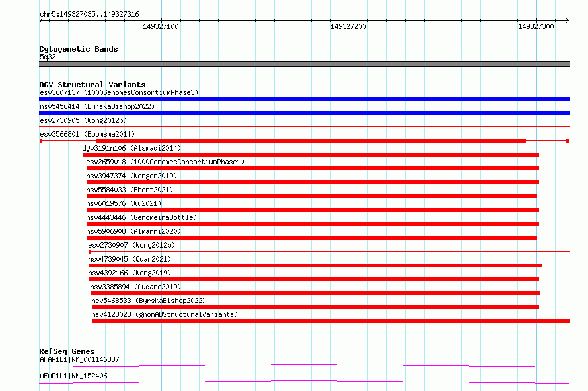Screen dimensions: 588x391
Task: Click the red bar under nsv5584033 Ebert2021
Action: tap(312, 196)
